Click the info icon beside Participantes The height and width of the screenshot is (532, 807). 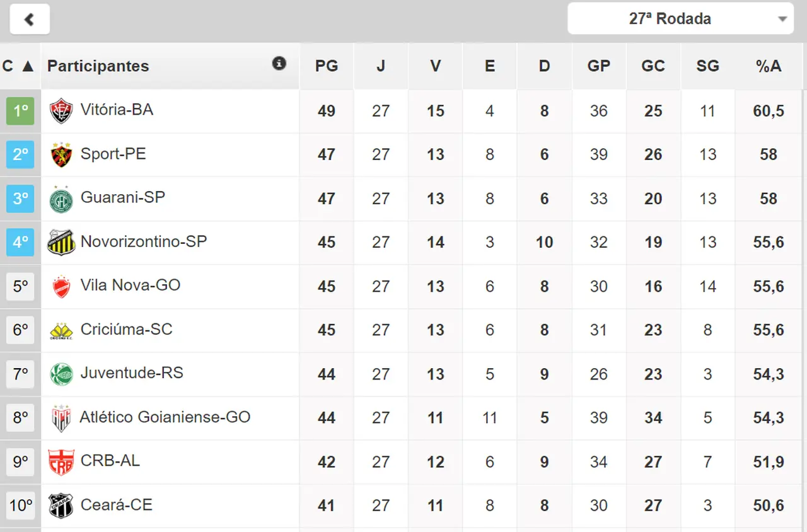click(x=279, y=63)
